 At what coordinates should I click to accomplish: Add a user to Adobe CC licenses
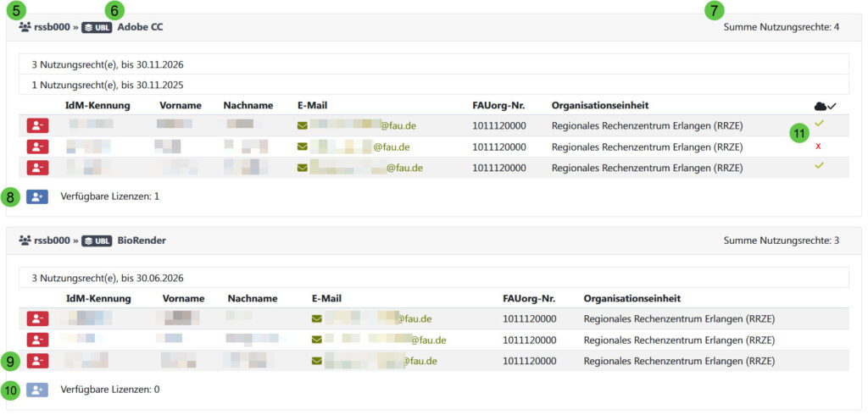tap(37, 196)
